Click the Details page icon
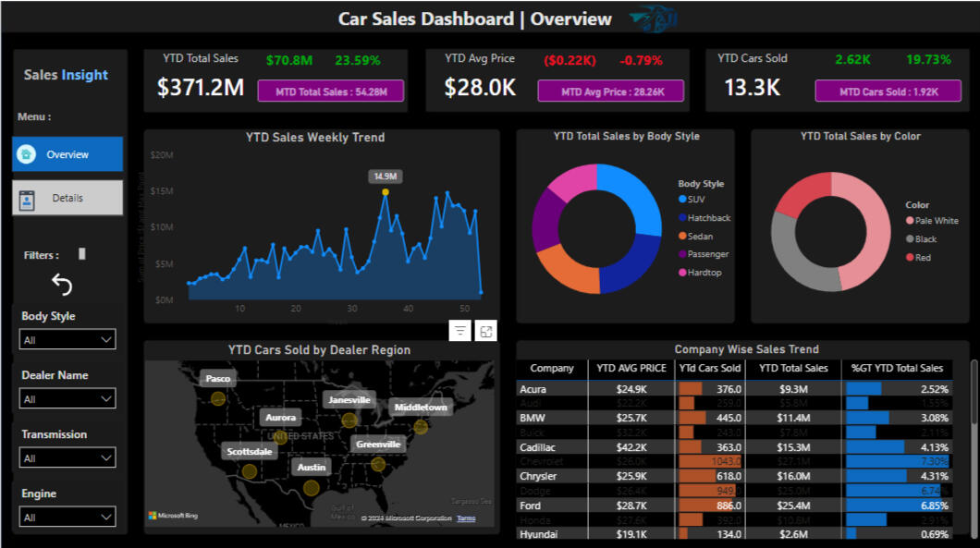The height and width of the screenshot is (548, 980). [27, 199]
